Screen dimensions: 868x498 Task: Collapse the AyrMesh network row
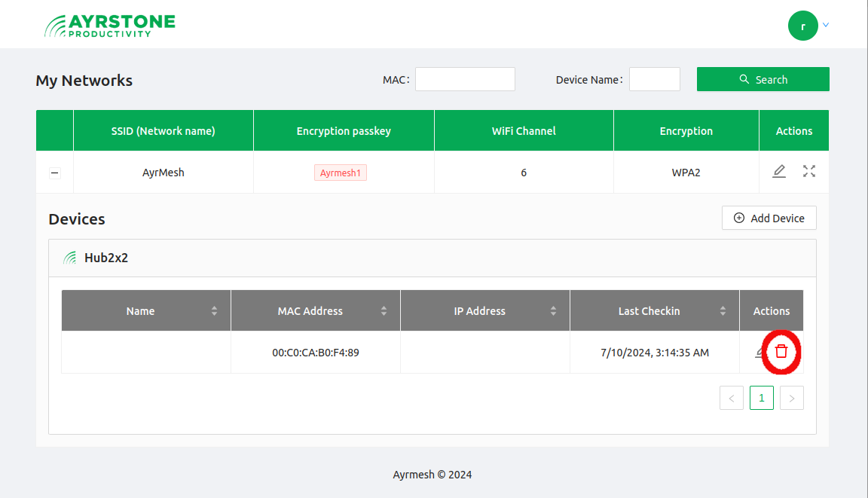click(x=55, y=173)
